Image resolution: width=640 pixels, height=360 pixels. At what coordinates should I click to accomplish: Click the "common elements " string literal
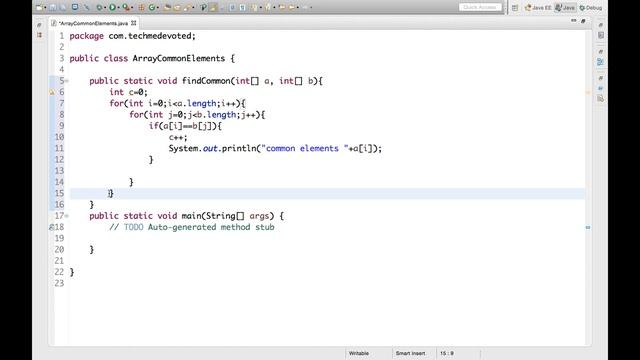click(305, 149)
